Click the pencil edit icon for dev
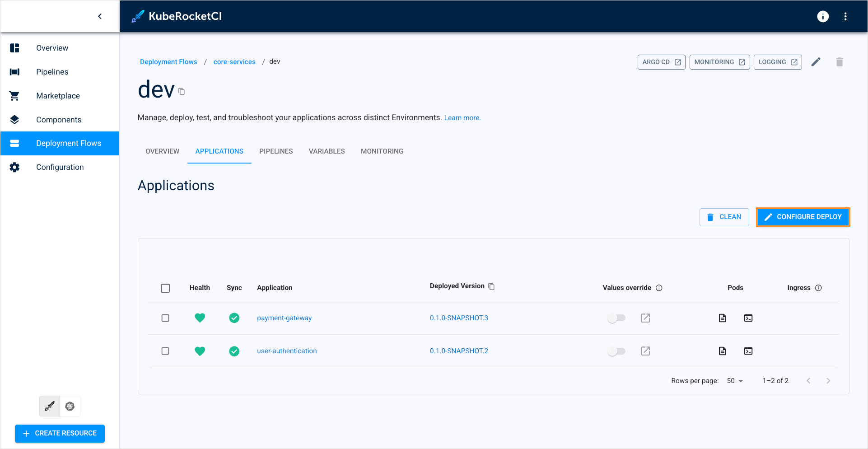This screenshot has height=449, width=868. coord(816,62)
